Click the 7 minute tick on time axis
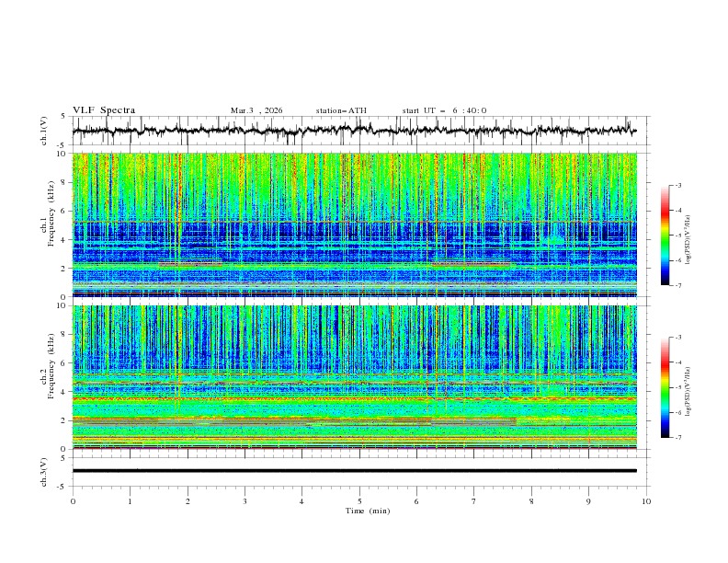Image resolution: width=728 pixels, height=563 pixels. (474, 500)
